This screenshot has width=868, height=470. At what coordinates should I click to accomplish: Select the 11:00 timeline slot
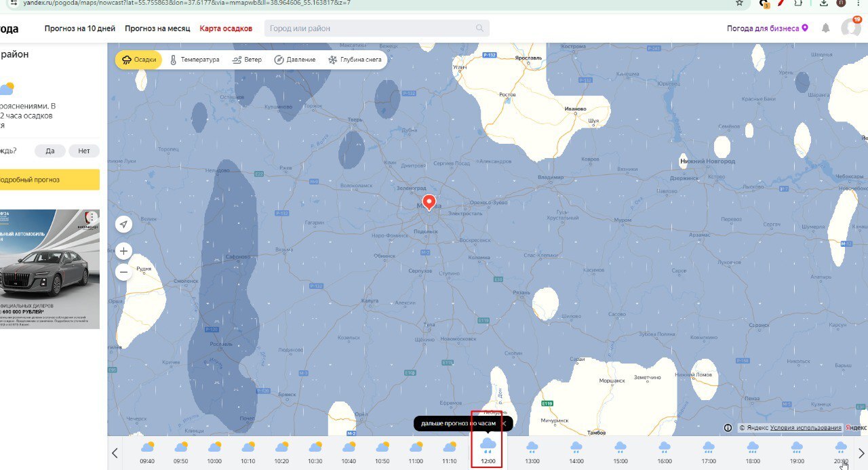(x=416, y=452)
